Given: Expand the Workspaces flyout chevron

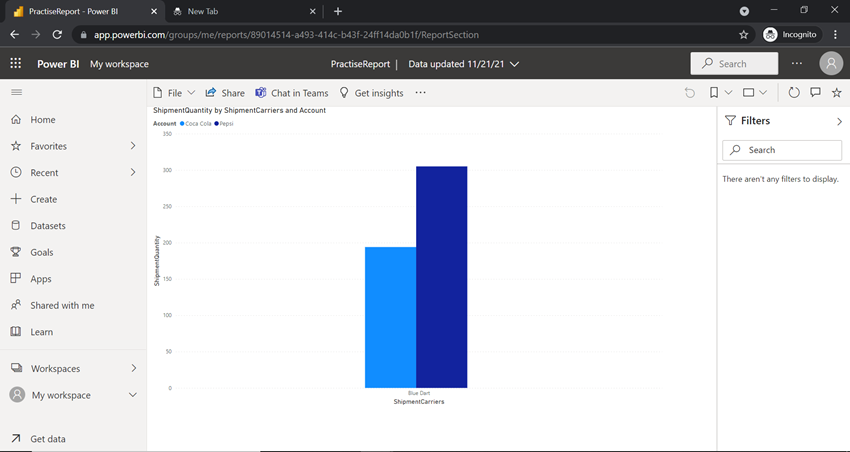Looking at the screenshot, I should [133, 369].
